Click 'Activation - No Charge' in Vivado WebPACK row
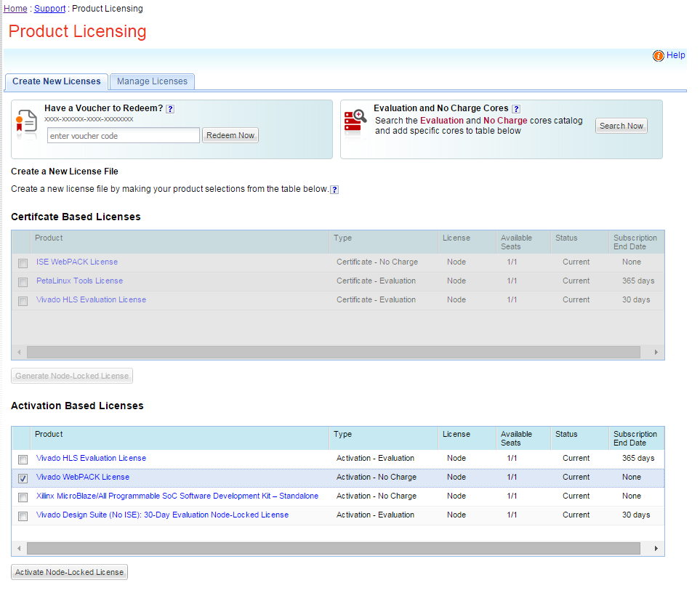700x596 pixels. [377, 477]
